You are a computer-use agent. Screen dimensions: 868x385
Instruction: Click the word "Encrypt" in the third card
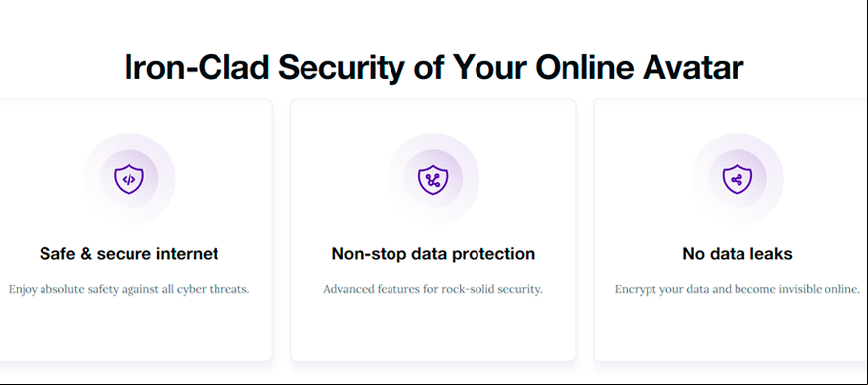[x=632, y=290]
